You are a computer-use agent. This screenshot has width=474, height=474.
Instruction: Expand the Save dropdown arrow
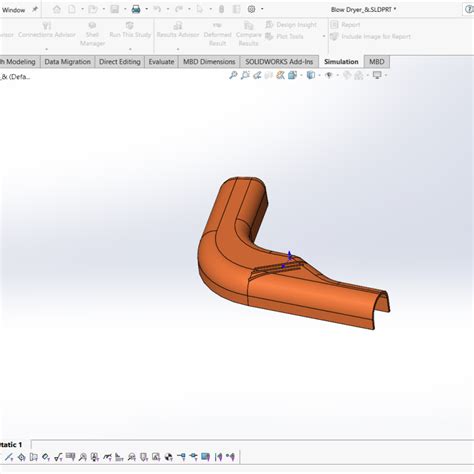pyautogui.click(x=125, y=9)
